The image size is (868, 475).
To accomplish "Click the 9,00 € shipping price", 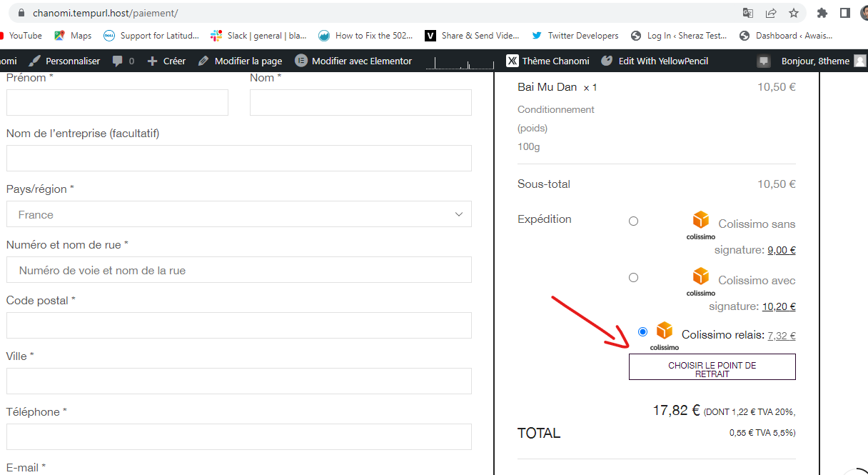I will (x=782, y=250).
